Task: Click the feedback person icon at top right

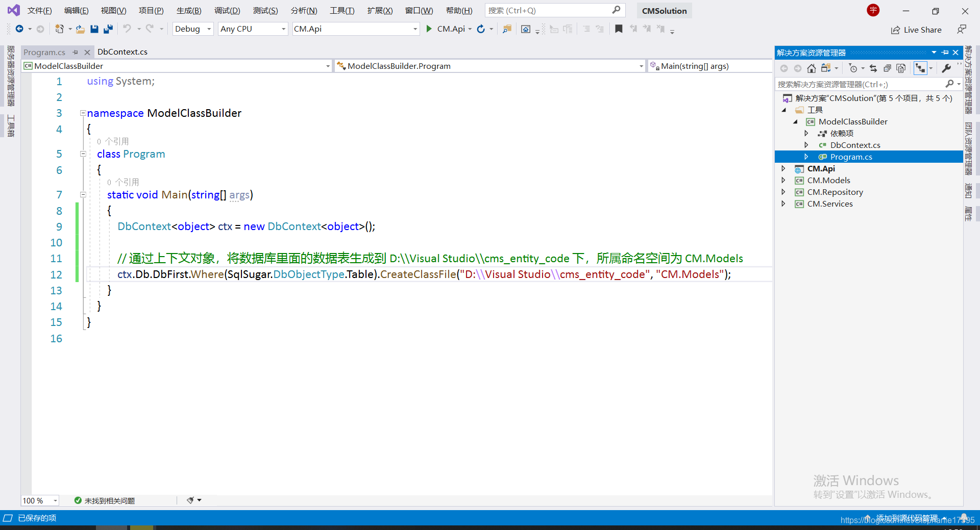Action: pos(962,29)
